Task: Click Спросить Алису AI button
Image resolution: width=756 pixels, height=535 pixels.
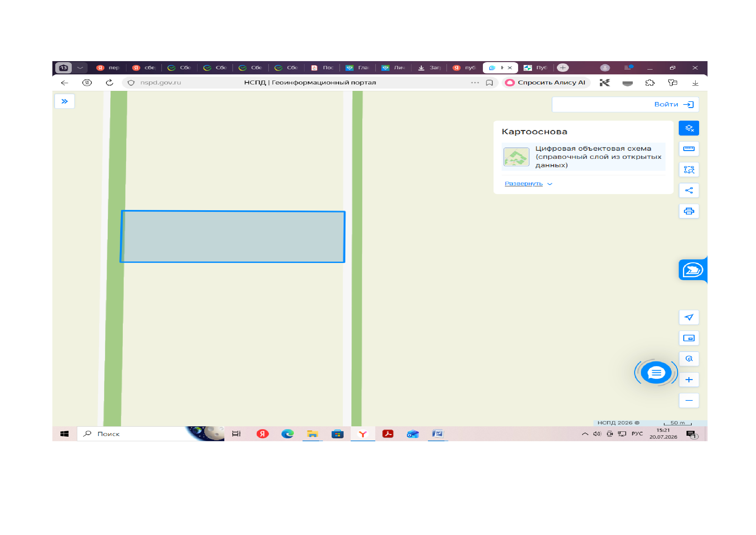Action: (546, 82)
